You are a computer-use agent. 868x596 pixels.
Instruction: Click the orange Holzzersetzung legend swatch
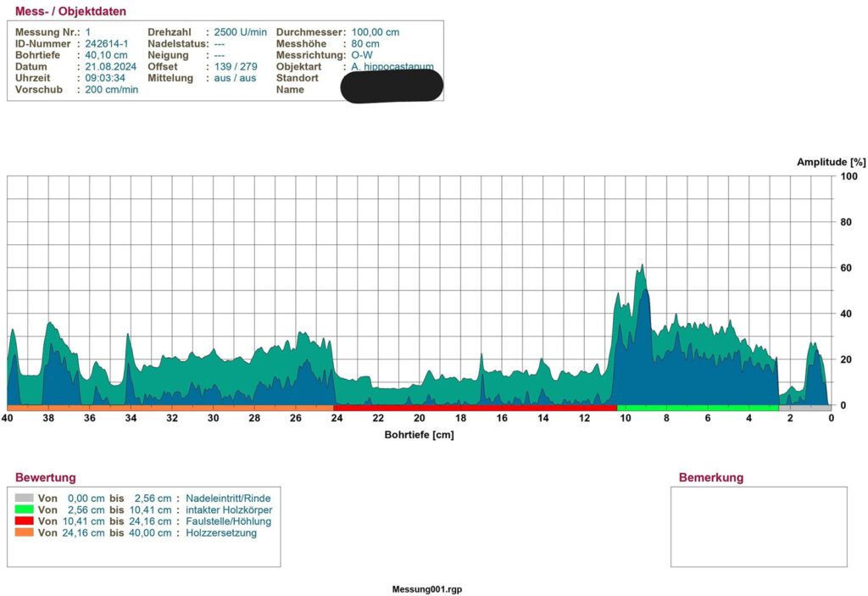25,533
